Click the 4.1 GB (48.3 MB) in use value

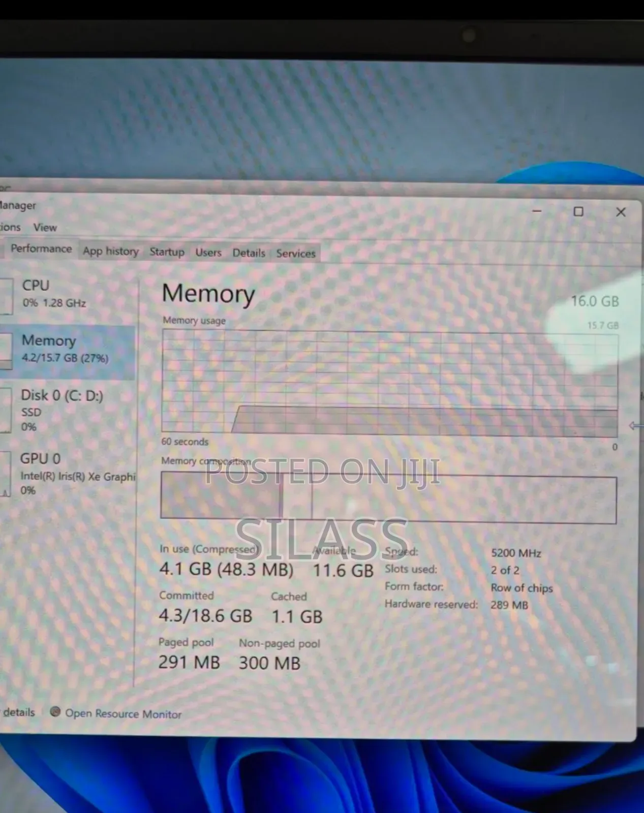coord(226,569)
